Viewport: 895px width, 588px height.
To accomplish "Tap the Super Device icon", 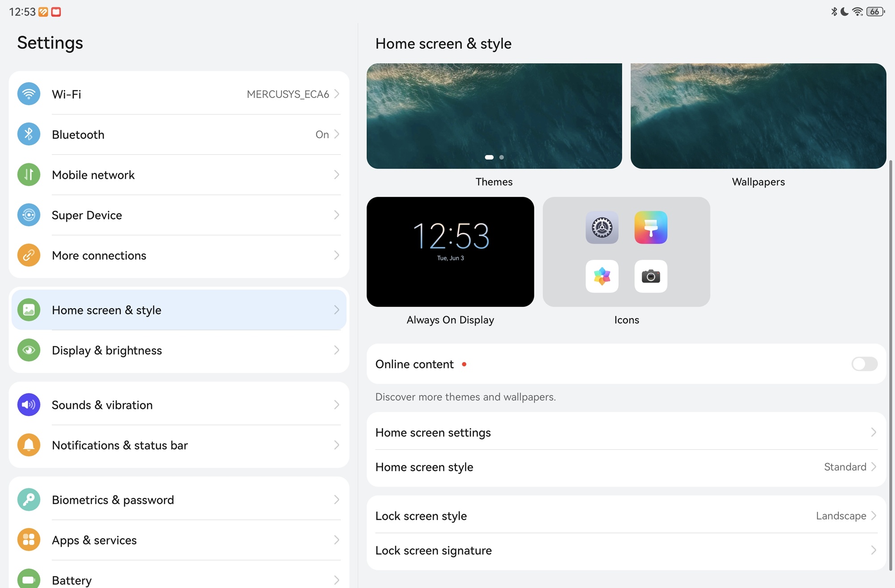I will point(29,215).
